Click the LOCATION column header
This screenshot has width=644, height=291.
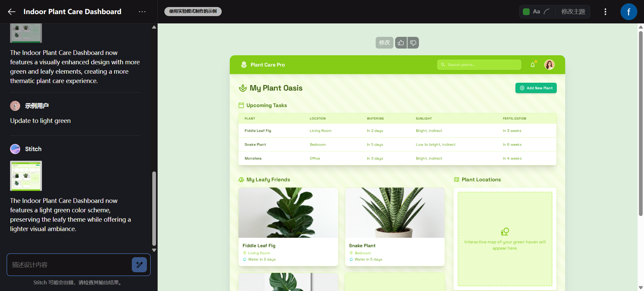click(x=318, y=119)
